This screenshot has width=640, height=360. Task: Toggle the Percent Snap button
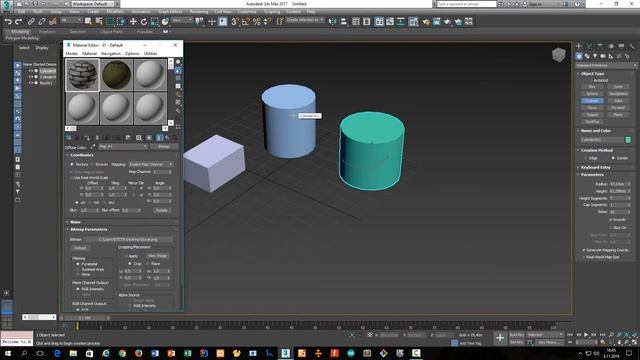pyautogui.click(x=257, y=22)
